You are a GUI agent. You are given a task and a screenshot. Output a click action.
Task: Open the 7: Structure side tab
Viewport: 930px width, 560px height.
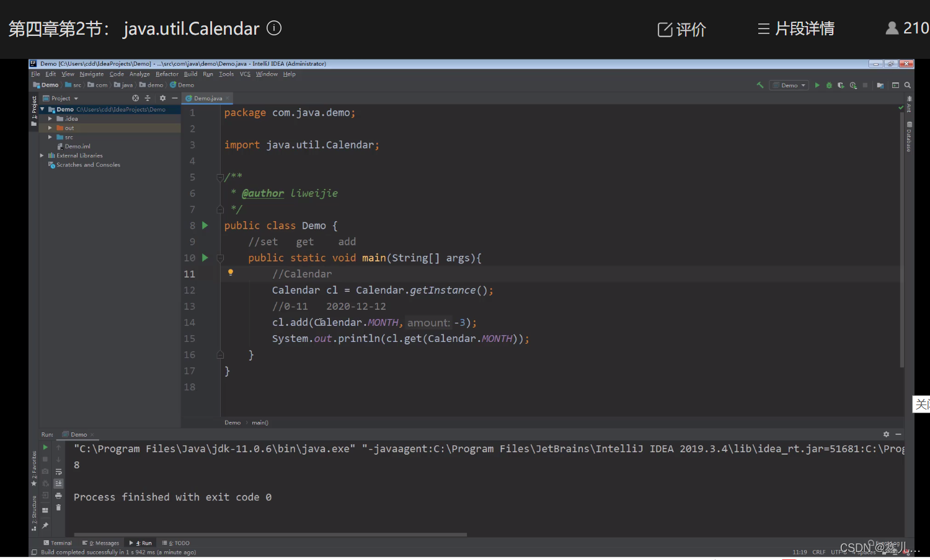coord(34,514)
